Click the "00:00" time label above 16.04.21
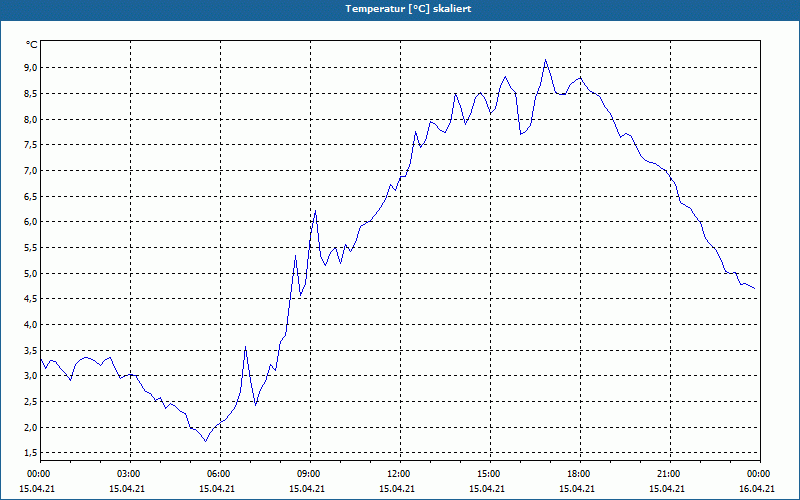 point(760,474)
